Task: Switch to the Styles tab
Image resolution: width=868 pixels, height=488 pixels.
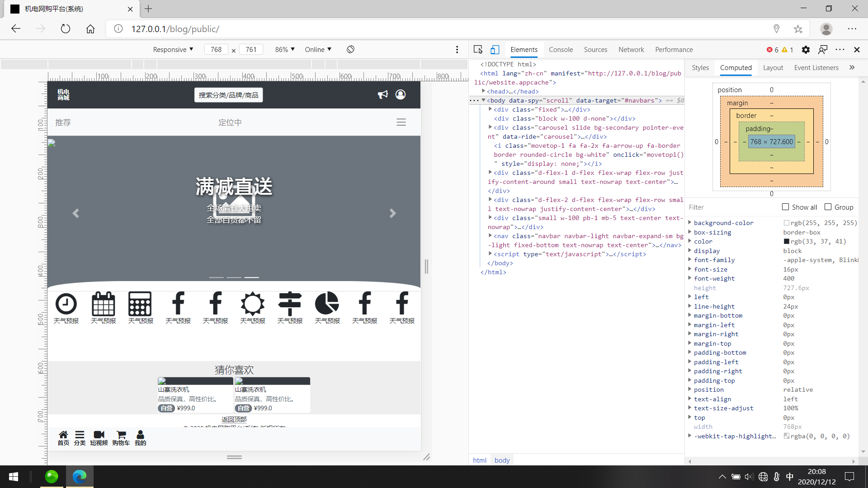Action: 700,68
